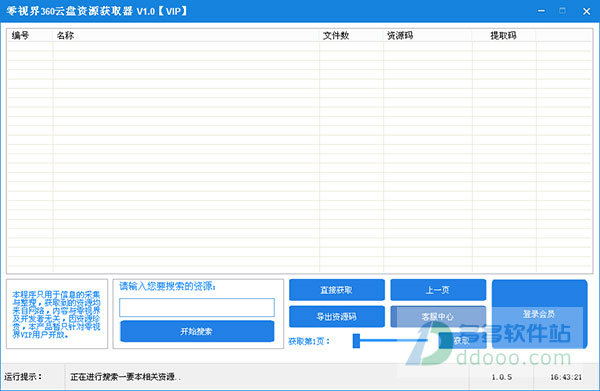This screenshot has width=600, height=391.
Task: Minimize the window
Action: click(541, 11)
